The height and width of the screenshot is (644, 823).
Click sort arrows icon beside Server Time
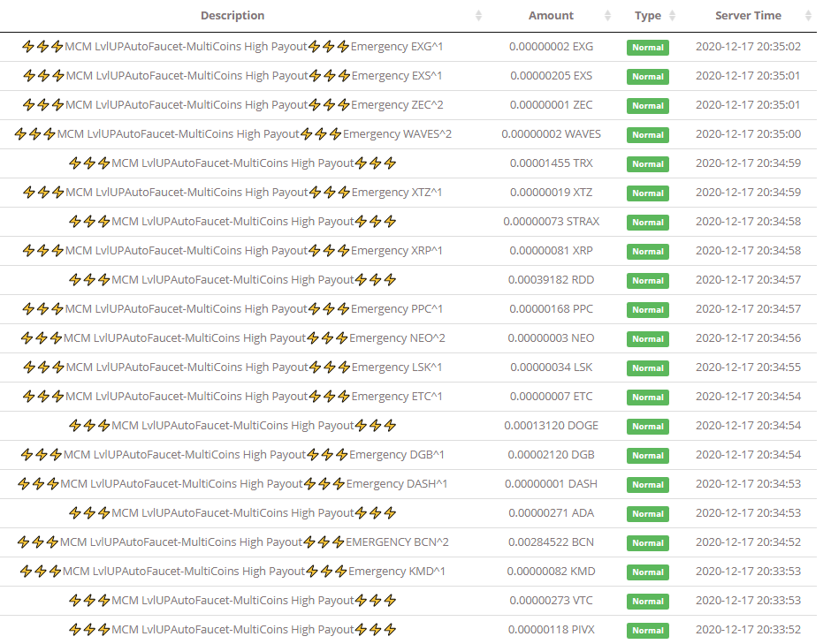pos(808,16)
